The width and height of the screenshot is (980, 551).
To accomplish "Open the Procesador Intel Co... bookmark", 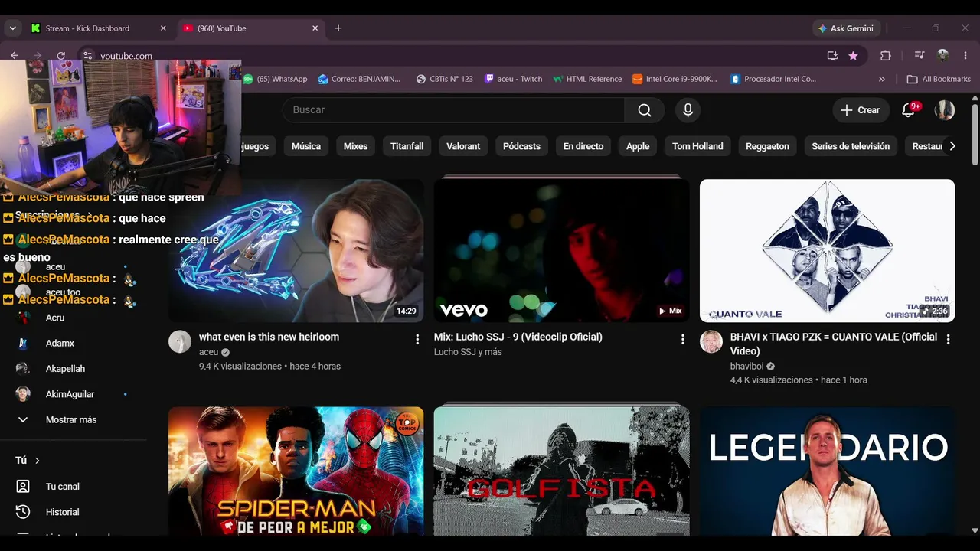I will tap(773, 79).
